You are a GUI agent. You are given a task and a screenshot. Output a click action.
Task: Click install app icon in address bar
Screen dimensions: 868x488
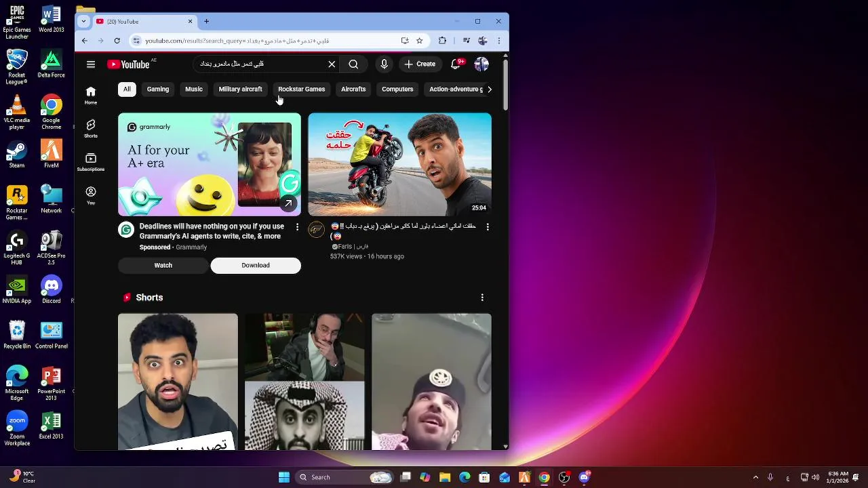pos(405,41)
